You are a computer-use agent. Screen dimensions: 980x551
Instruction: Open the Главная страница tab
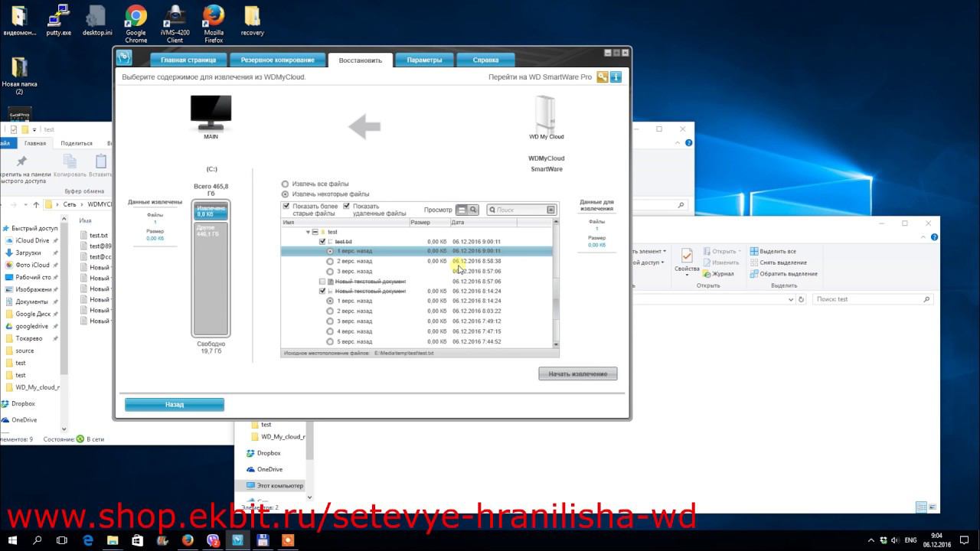tap(188, 60)
